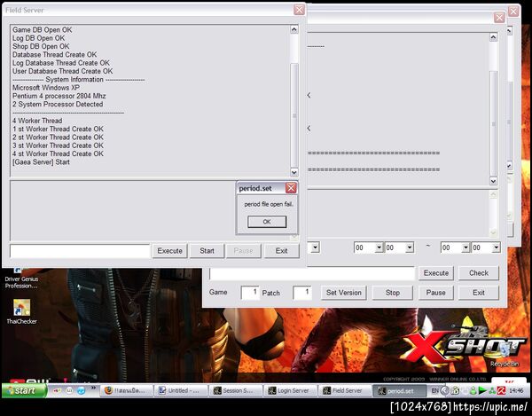Click the Set Version button
532x416 pixels.
tap(344, 293)
